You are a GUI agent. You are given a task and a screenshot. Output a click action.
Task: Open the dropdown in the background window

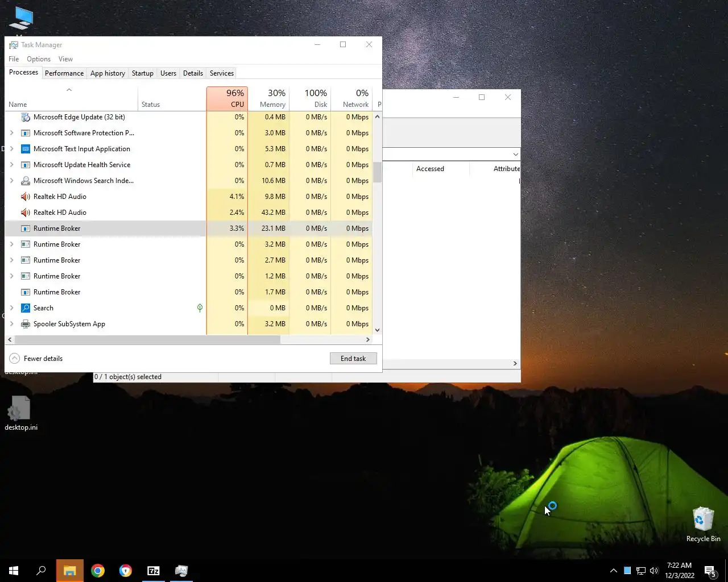pyautogui.click(x=515, y=155)
